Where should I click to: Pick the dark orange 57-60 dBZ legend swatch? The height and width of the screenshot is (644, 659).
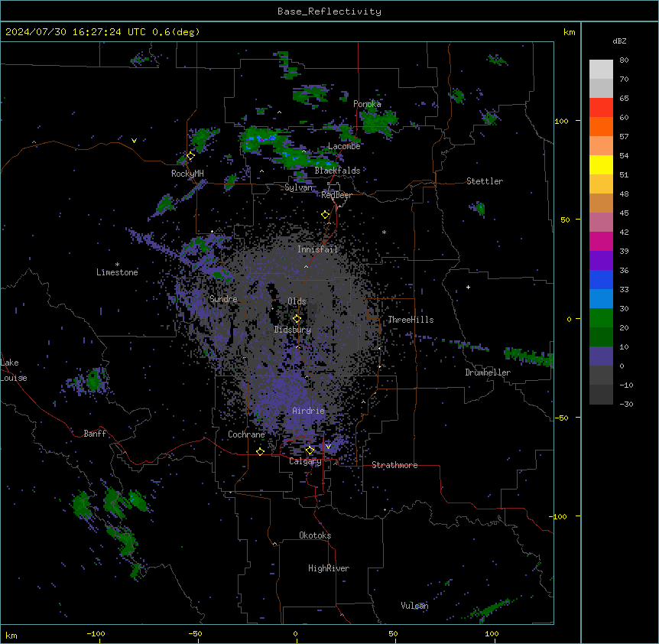coord(601,126)
